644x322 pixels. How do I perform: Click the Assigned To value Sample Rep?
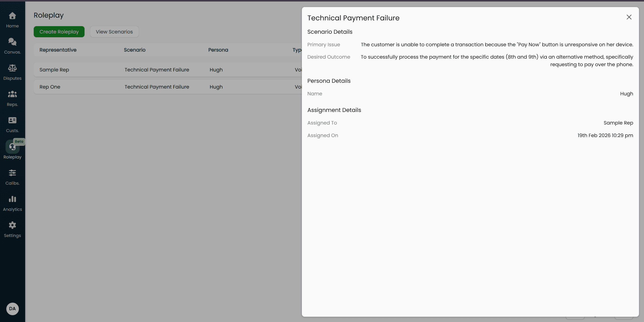point(618,123)
